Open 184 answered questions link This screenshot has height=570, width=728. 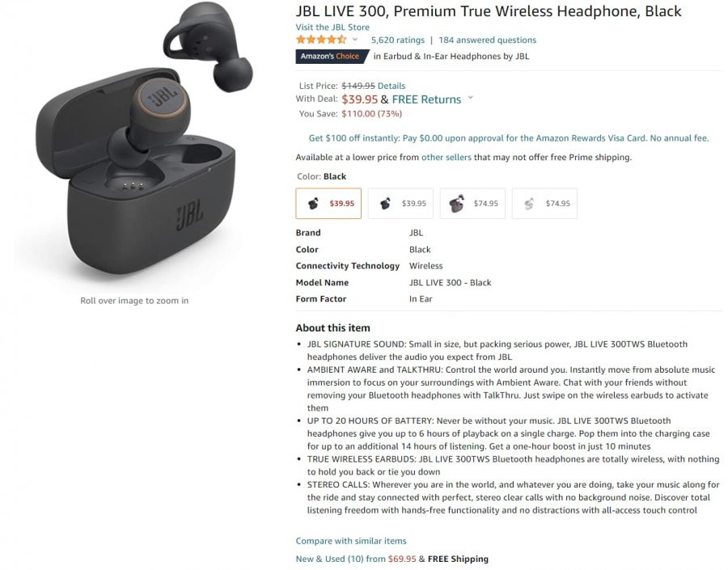[x=488, y=40]
